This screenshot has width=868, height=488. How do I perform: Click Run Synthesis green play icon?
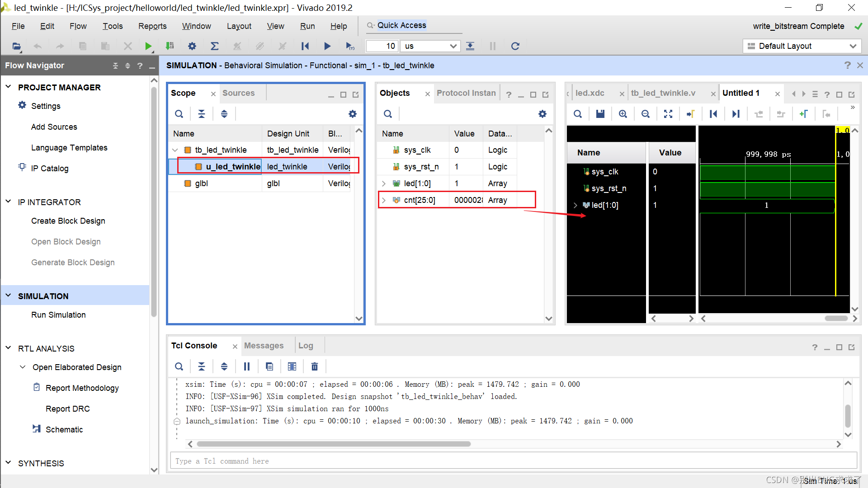point(148,46)
